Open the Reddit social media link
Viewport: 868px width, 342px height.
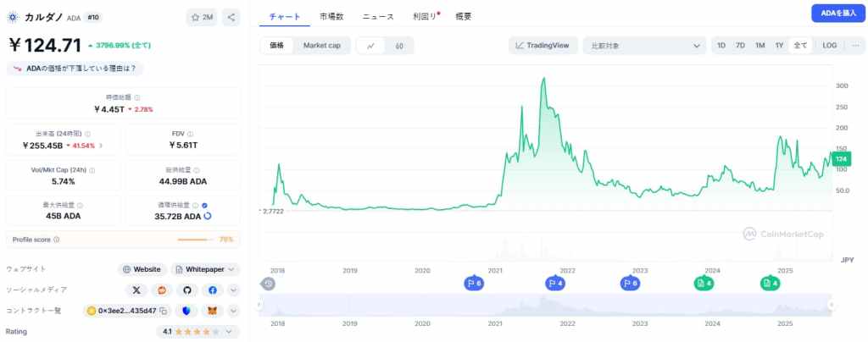click(x=162, y=290)
